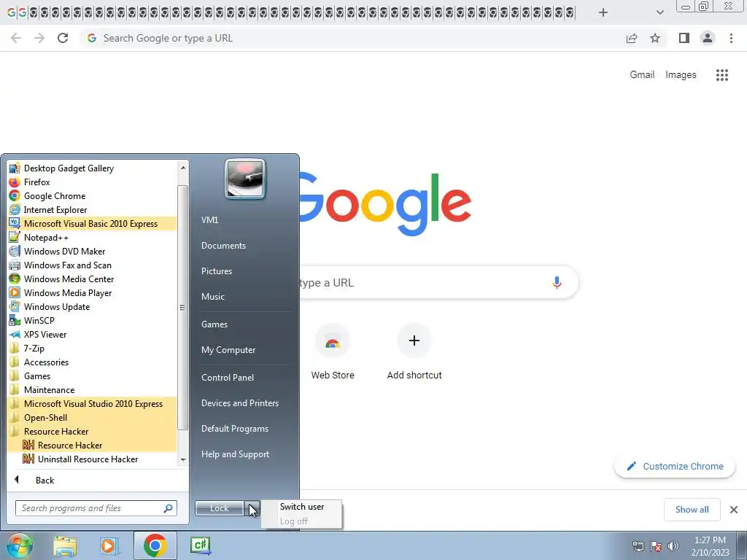Click the Lock button
The image size is (747, 560).
[219, 508]
